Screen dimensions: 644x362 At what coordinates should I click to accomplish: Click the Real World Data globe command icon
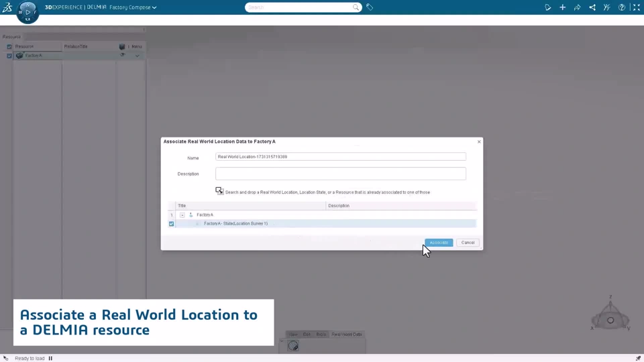293,346
